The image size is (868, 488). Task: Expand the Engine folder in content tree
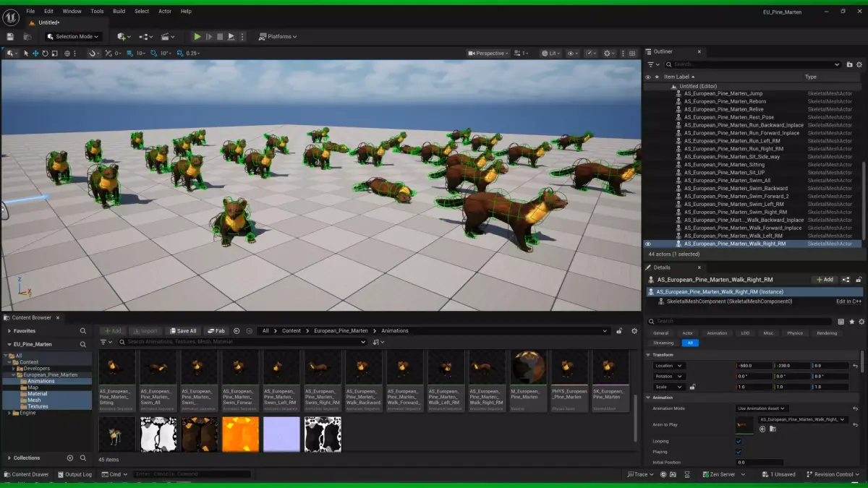(x=9, y=413)
